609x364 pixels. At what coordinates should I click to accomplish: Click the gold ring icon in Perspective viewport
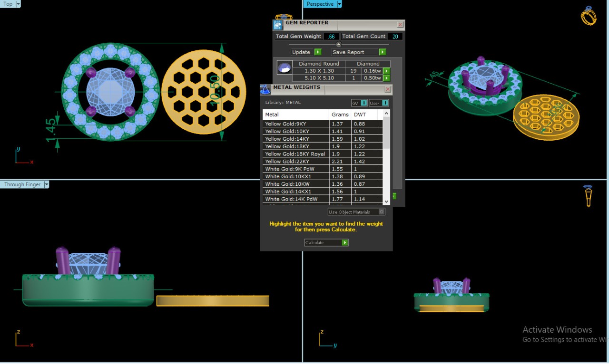point(589,16)
